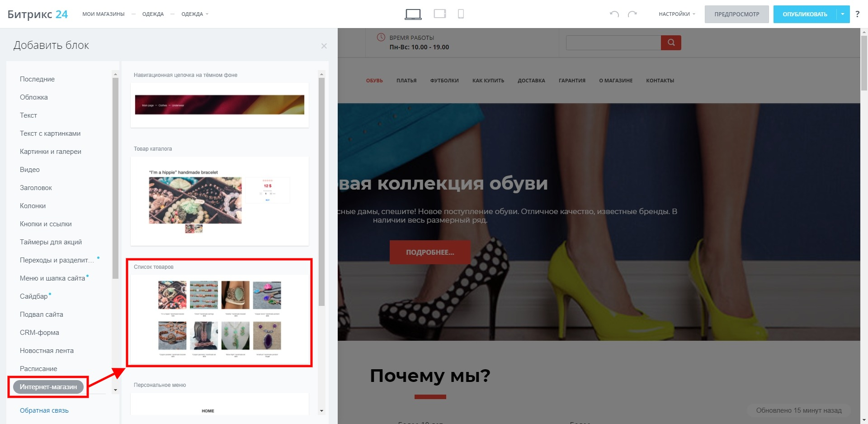This screenshot has height=424, width=868.
Task: Select the Обложка category
Action: pos(33,97)
